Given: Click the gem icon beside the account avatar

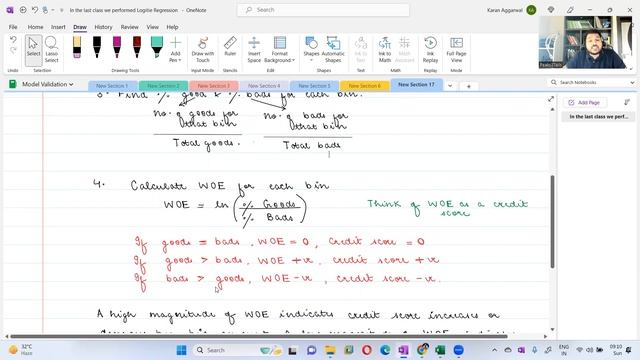Looking at the screenshot, I should click(551, 10).
